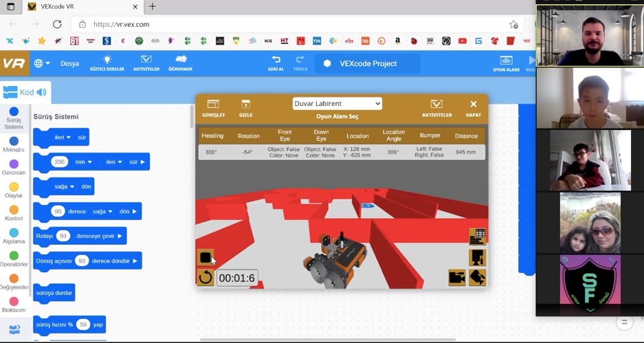Open Aktiviteler in the playground header
The image size is (644, 343).
point(436,108)
